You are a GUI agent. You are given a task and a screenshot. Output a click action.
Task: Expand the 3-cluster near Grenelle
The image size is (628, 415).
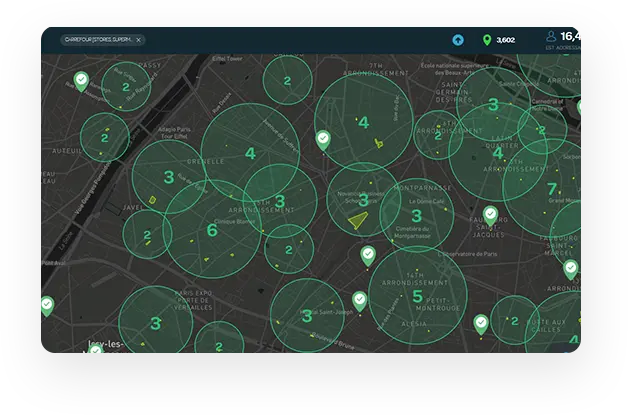click(169, 177)
